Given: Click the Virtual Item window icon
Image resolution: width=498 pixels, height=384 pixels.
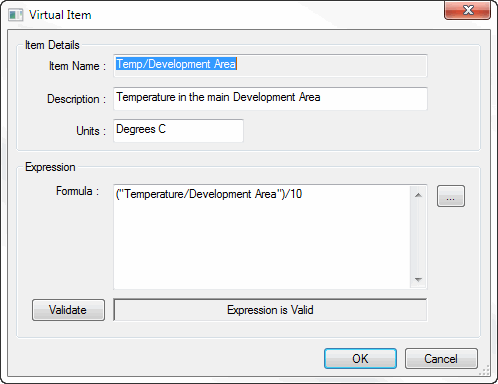Looking at the screenshot, I should pos(15,15).
